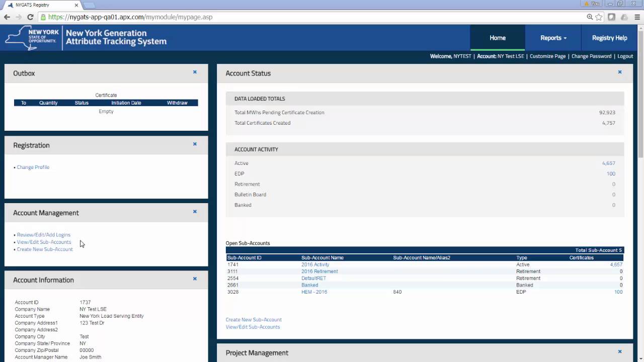Click the New York State logo
This screenshot has height=362, width=644.
(x=32, y=38)
